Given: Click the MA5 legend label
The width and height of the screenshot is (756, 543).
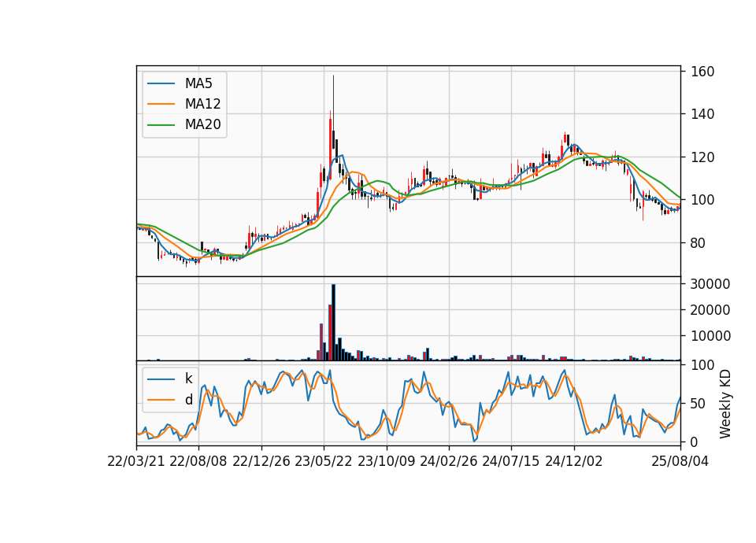Looking at the screenshot, I should tap(198, 83).
